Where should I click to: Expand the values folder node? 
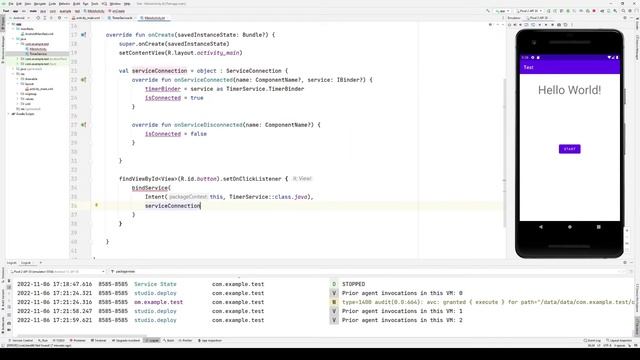18,99
